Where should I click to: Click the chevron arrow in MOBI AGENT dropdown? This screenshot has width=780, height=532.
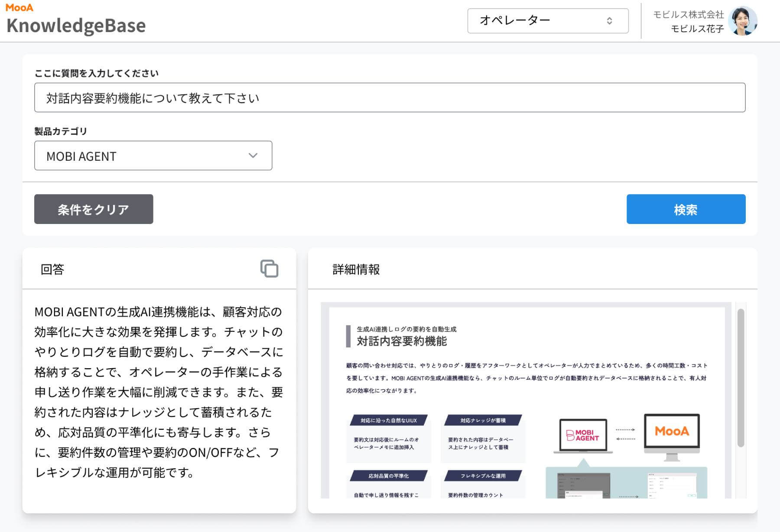pos(253,156)
